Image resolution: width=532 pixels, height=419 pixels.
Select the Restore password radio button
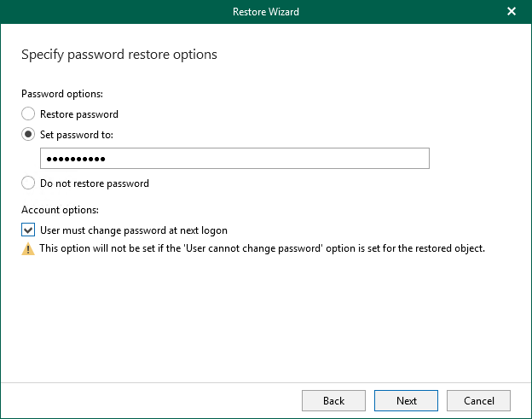pos(28,113)
